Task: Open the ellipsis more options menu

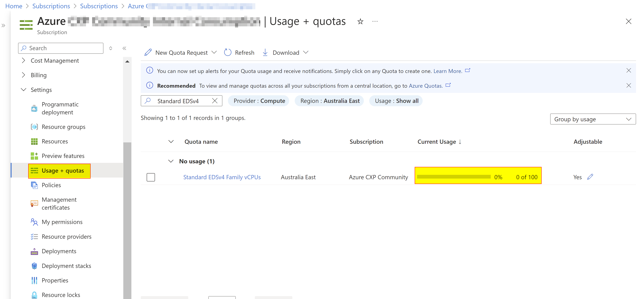Action: 375,21
